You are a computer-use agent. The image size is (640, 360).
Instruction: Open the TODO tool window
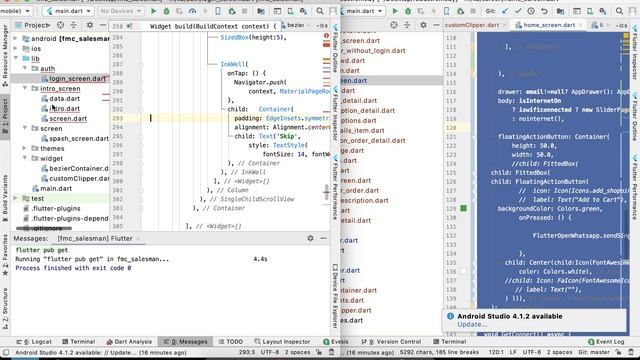[x=231, y=341]
